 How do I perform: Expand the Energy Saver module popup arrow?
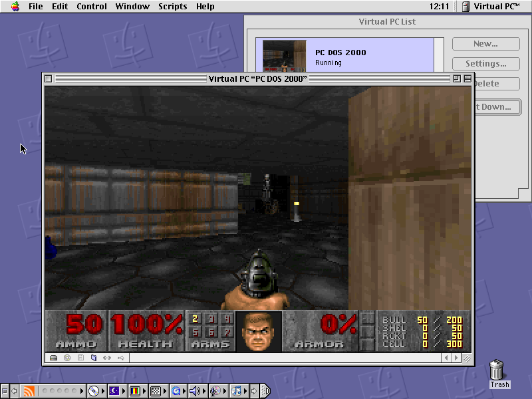click(x=124, y=391)
